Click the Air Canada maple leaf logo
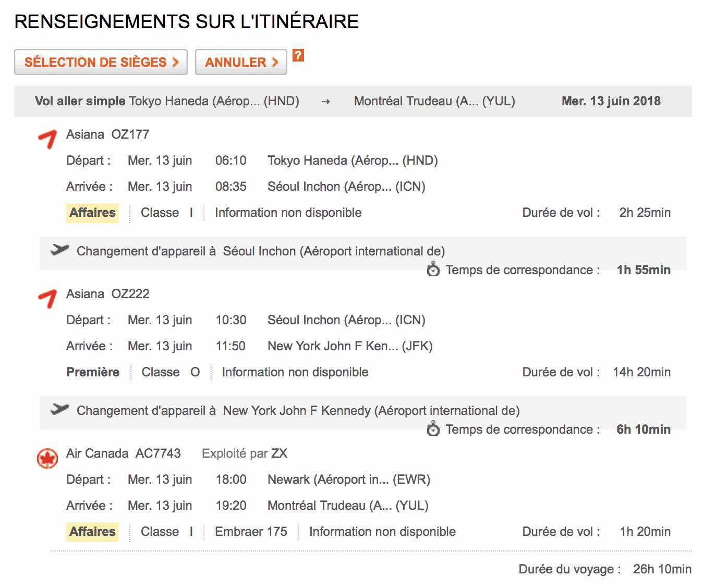Image resolution: width=704 pixels, height=588 pixels. [x=47, y=458]
